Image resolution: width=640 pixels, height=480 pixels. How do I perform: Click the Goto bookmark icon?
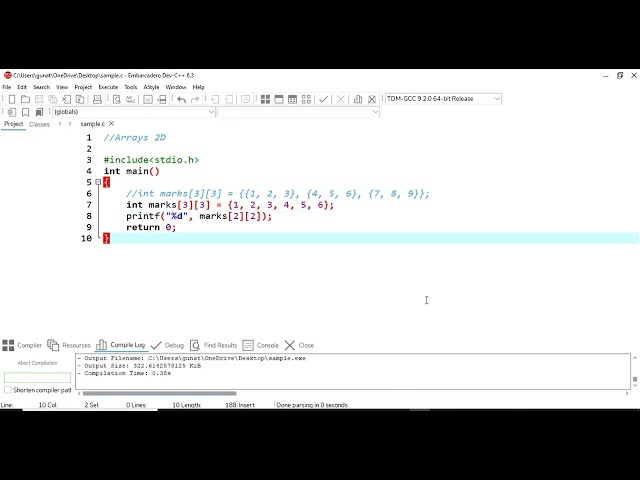[39, 112]
